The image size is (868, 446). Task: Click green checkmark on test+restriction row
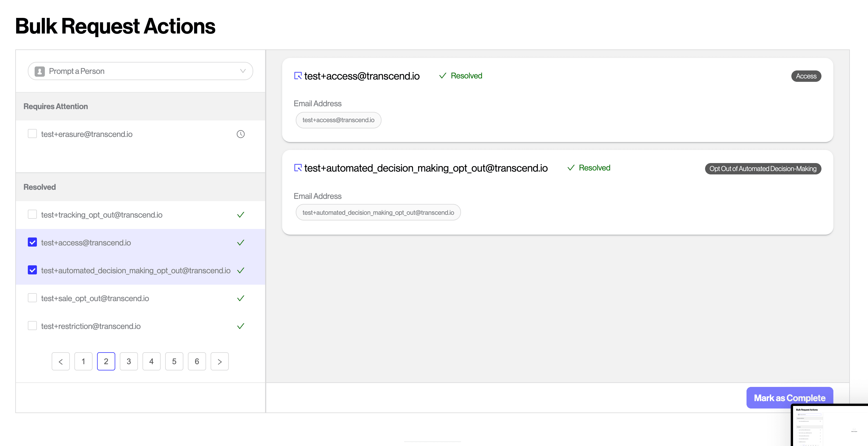tap(240, 326)
